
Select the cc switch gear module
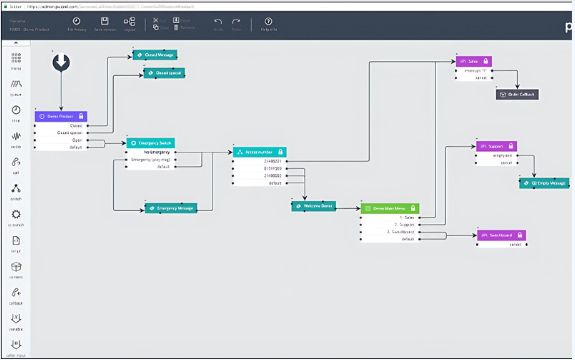pyautogui.click(x=16, y=218)
